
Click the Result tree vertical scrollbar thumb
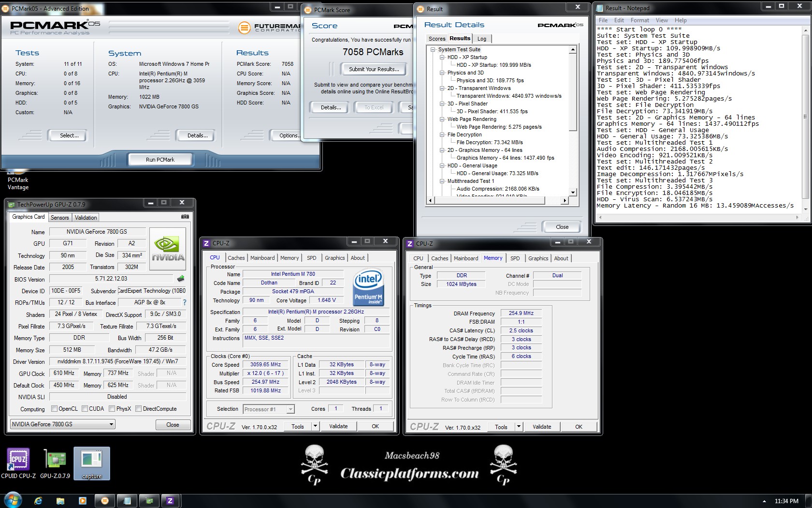click(x=573, y=92)
